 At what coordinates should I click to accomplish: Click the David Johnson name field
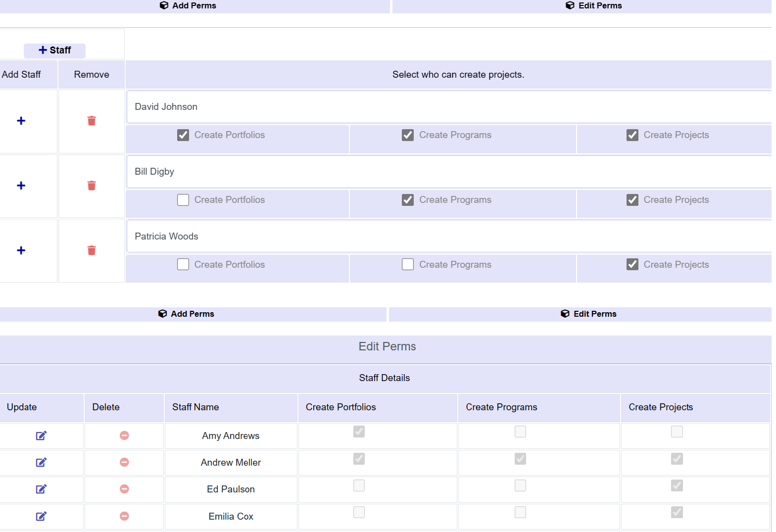pos(445,107)
